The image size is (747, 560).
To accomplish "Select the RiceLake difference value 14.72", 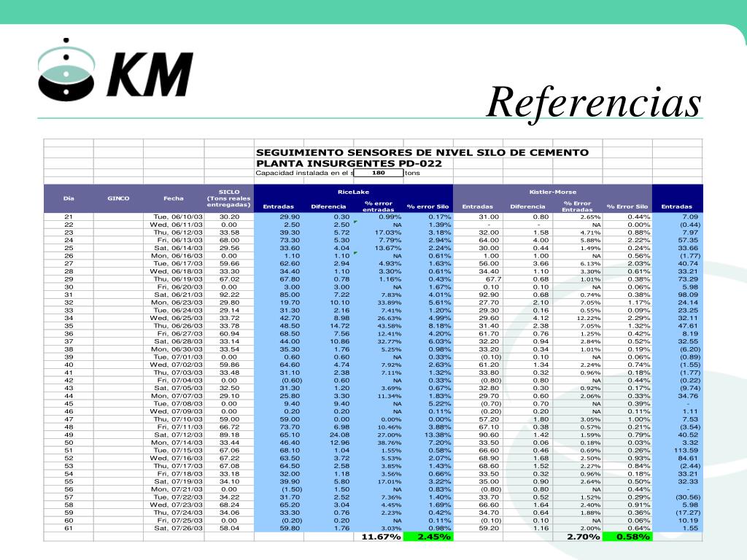I will (x=340, y=326).
